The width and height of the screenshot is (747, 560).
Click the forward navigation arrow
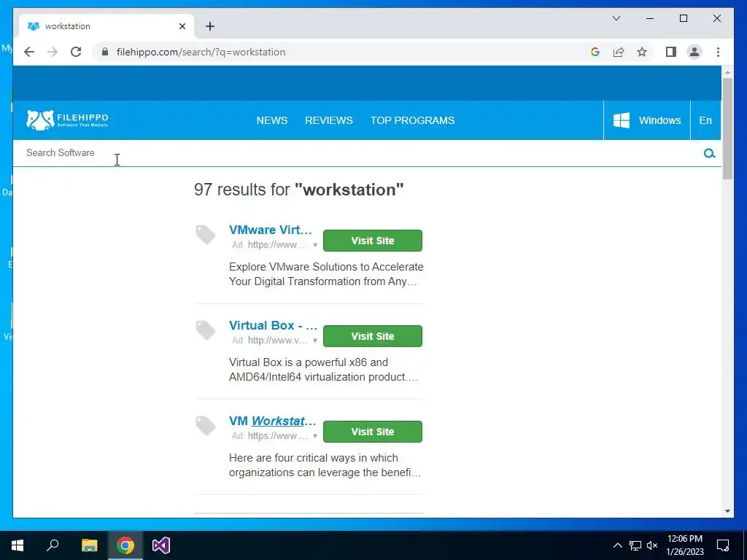pos(53,52)
